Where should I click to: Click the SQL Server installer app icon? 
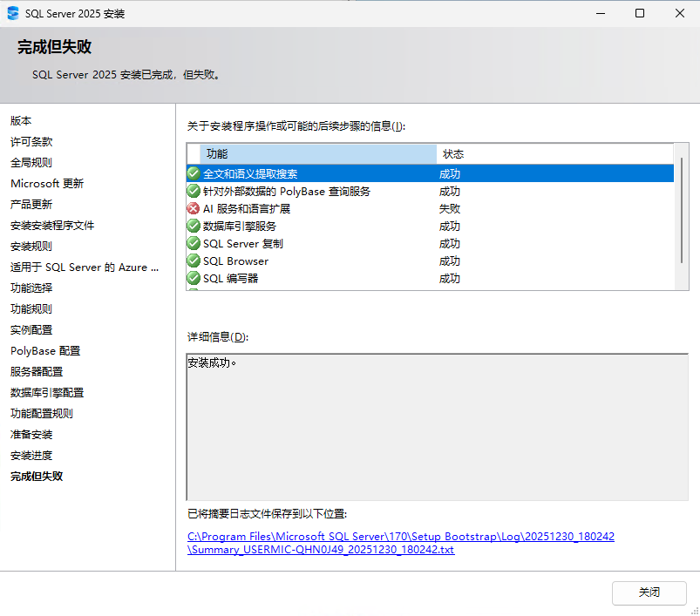pyautogui.click(x=13, y=13)
